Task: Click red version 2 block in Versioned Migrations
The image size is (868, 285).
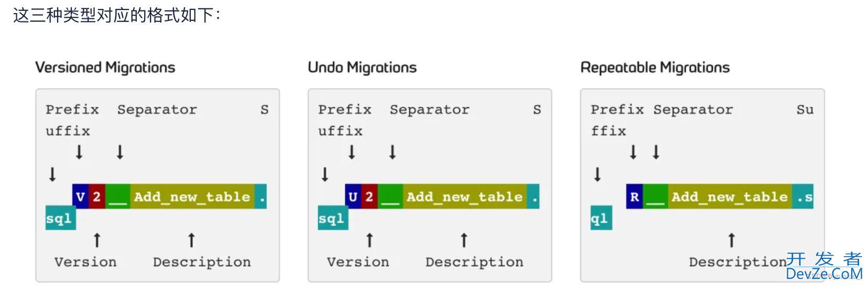Action: 97,197
